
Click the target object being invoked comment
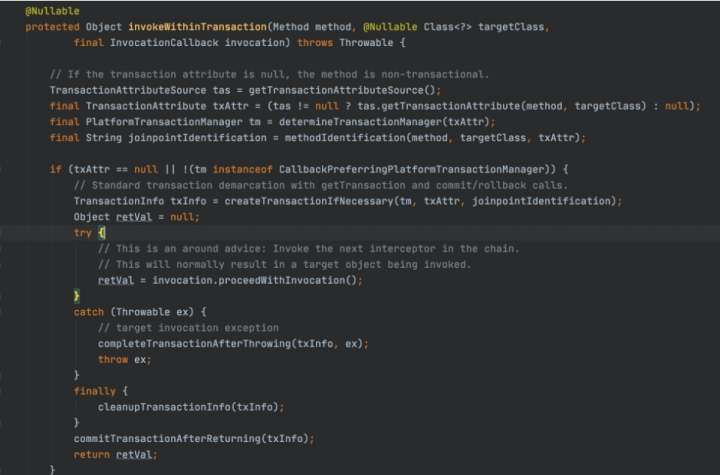(284, 265)
